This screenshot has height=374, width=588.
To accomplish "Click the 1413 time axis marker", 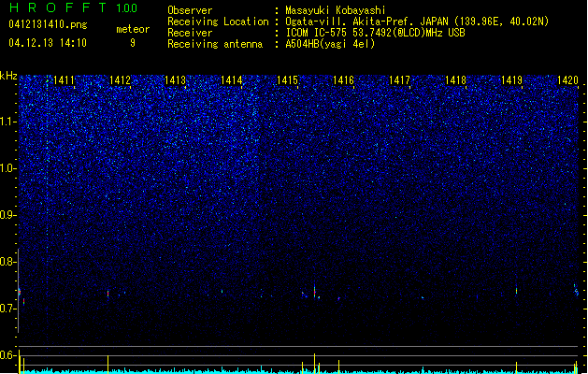I will pos(175,80).
